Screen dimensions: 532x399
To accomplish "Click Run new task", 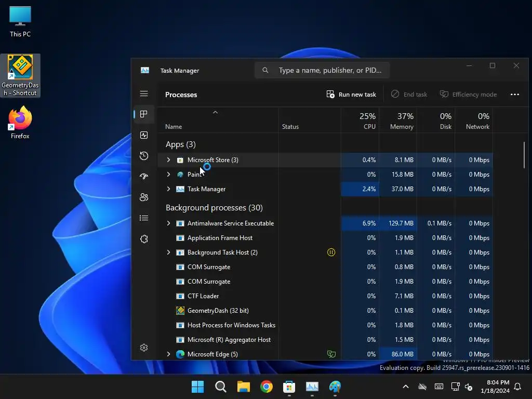I will click(351, 95).
